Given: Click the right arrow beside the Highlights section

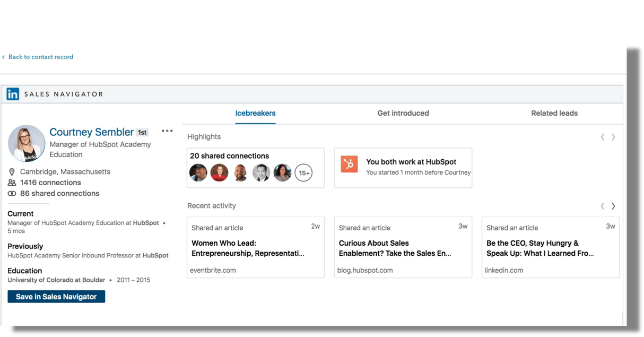Looking at the screenshot, I should tap(614, 137).
